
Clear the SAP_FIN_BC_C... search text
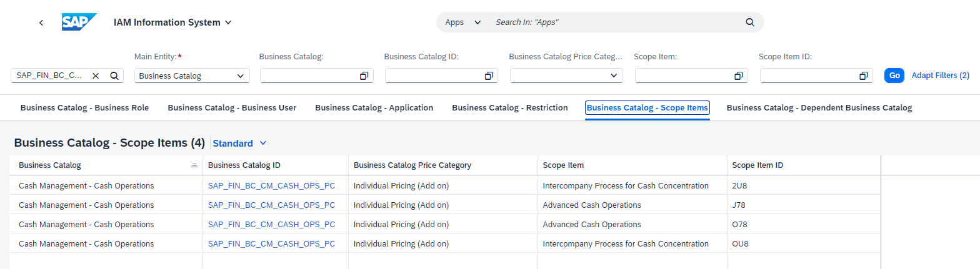click(96, 76)
